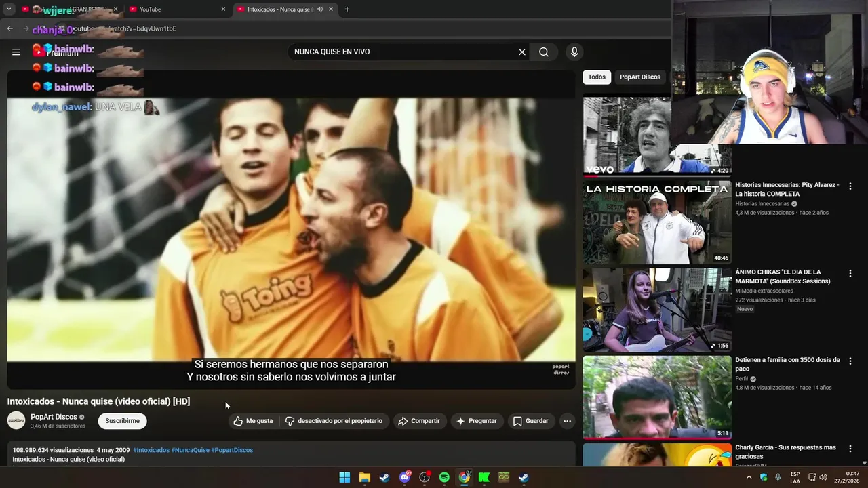Open the PopArt Discos channel name link
Viewport: 868px width, 488px height.
[54, 417]
